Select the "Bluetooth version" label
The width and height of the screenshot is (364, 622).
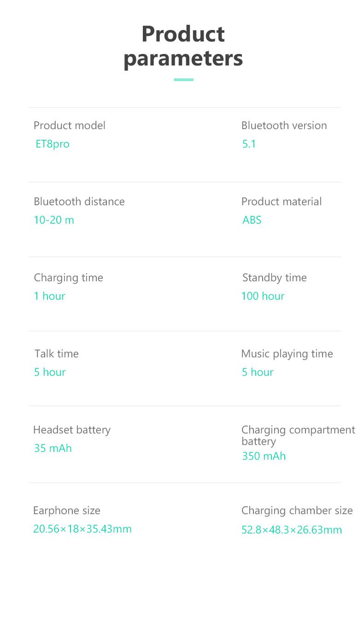284,125
